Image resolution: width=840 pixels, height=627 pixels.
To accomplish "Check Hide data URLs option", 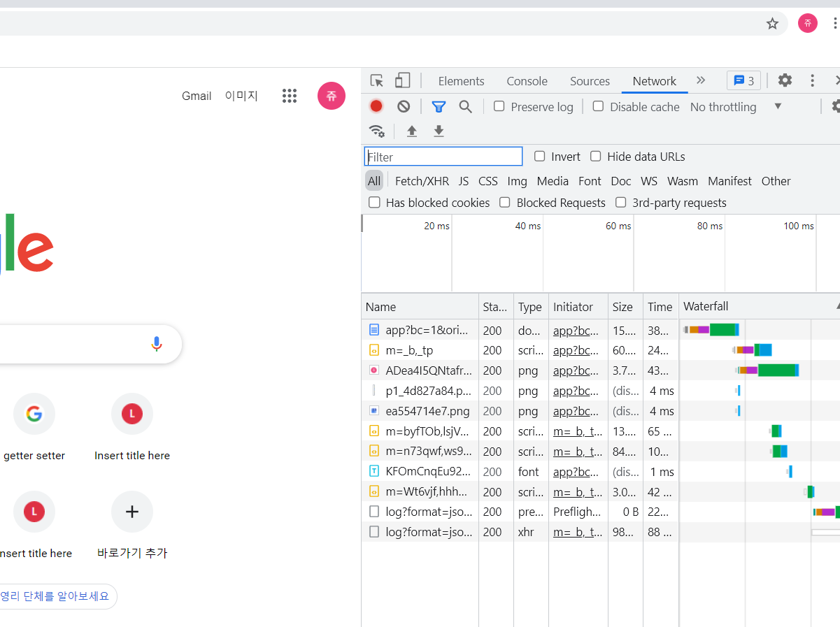I will tap(595, 156).
